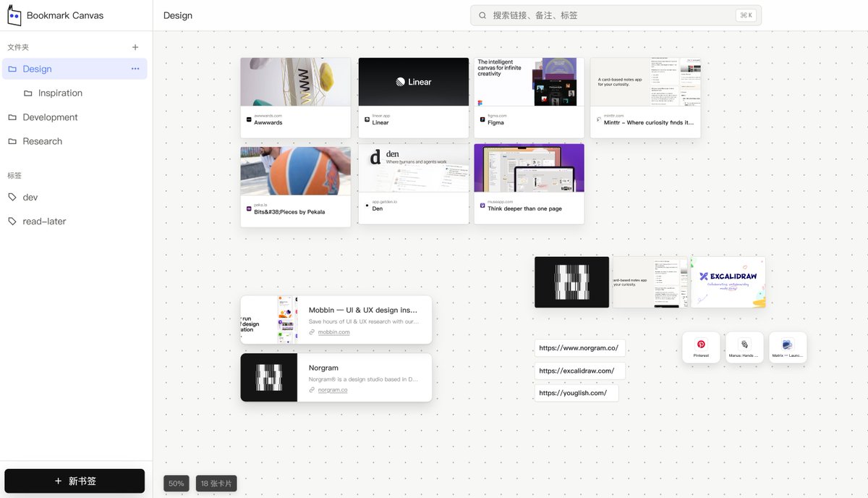Open the Design folder's three-dot menu
The width and height of the screenshot is (868, 498).
click(135, 69)
